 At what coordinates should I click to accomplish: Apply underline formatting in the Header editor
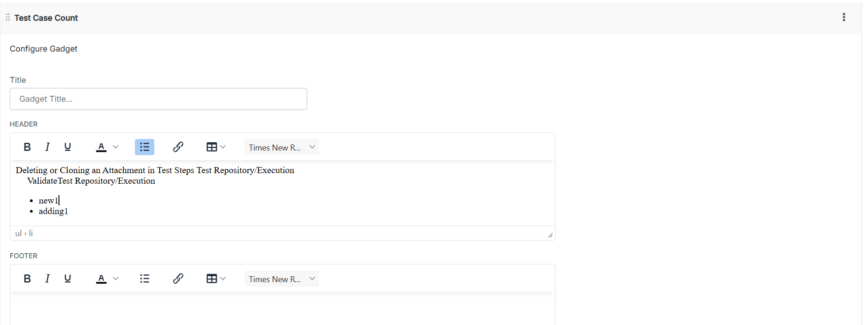(x=68, y=147)
